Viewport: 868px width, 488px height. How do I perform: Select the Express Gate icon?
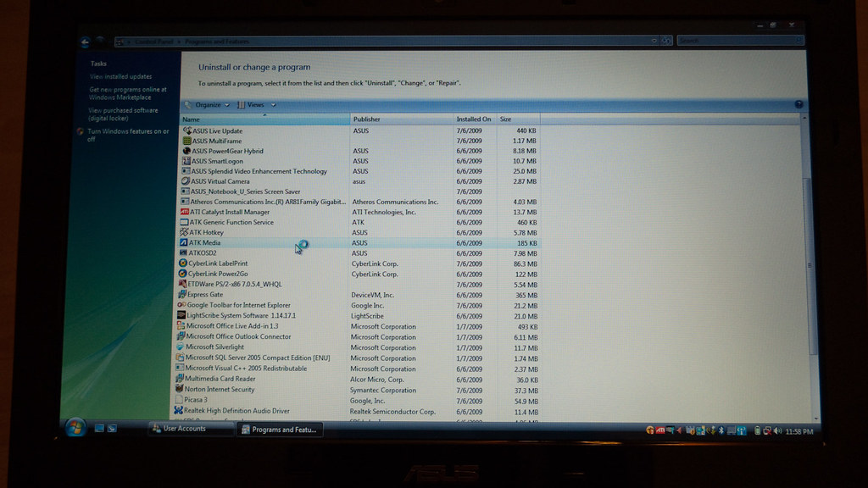click(x=182, y=295)
